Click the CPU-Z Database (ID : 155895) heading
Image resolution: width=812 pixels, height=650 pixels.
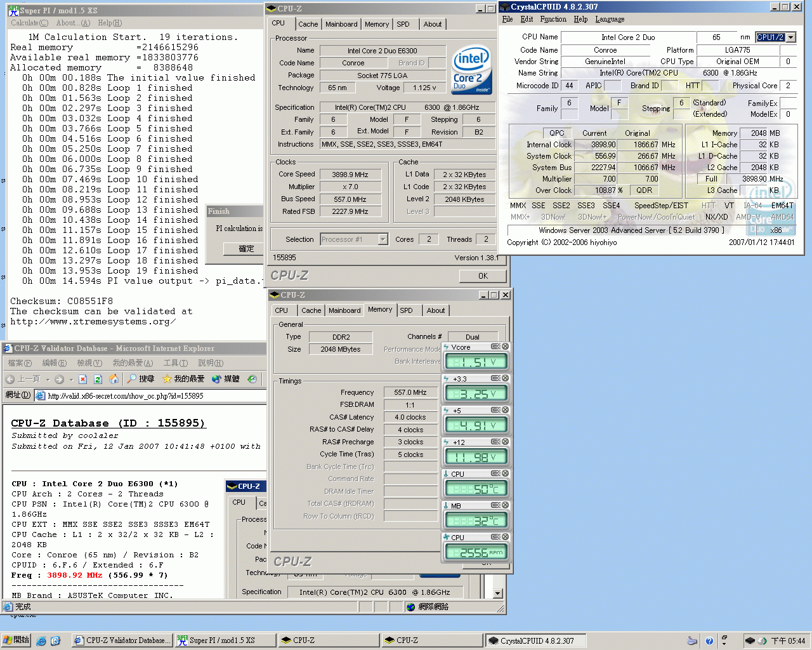click(x=108, y=423)
